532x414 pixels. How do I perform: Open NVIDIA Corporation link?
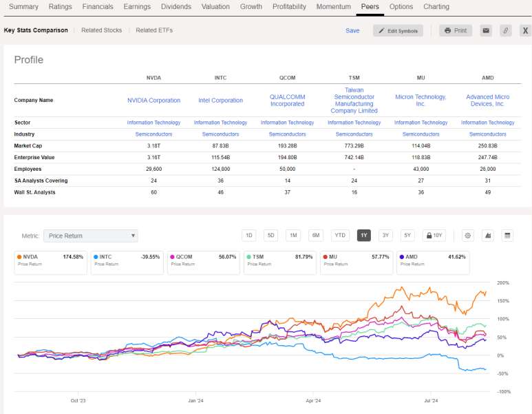tap(153, 100)
